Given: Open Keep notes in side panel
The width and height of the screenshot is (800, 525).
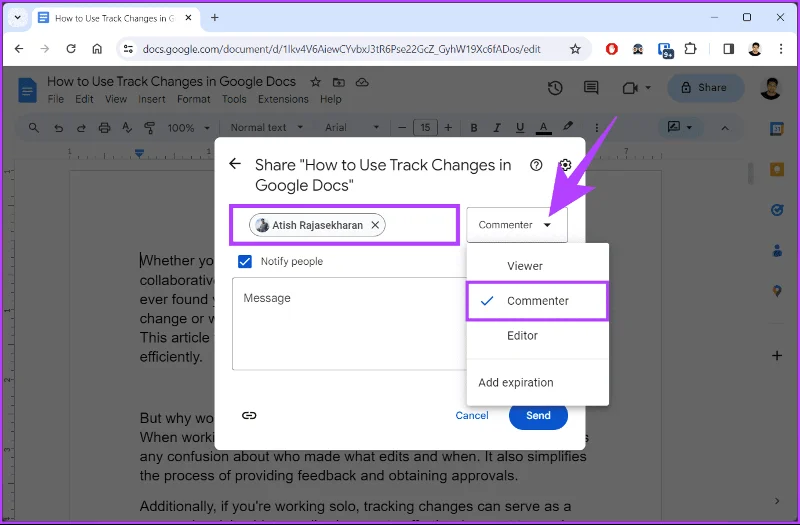Looking at the screenshot, I should pyautogui.click(x=777, y=169).
